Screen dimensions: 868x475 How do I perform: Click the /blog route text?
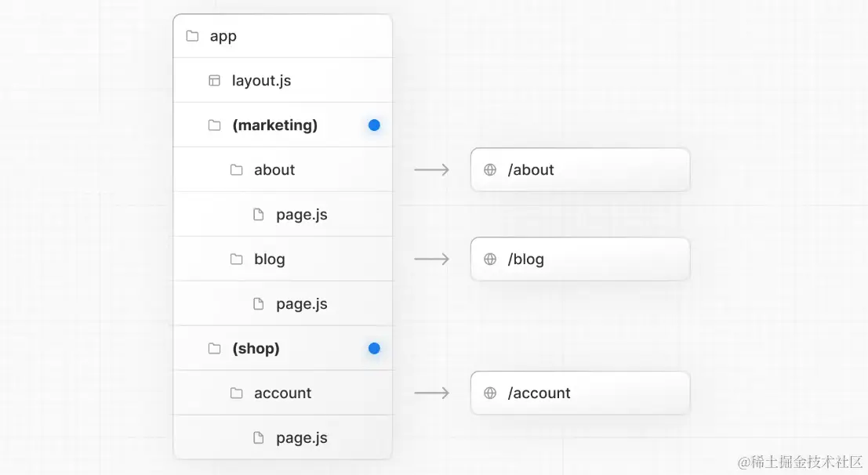pyautogui.click(x=526, y=259)
